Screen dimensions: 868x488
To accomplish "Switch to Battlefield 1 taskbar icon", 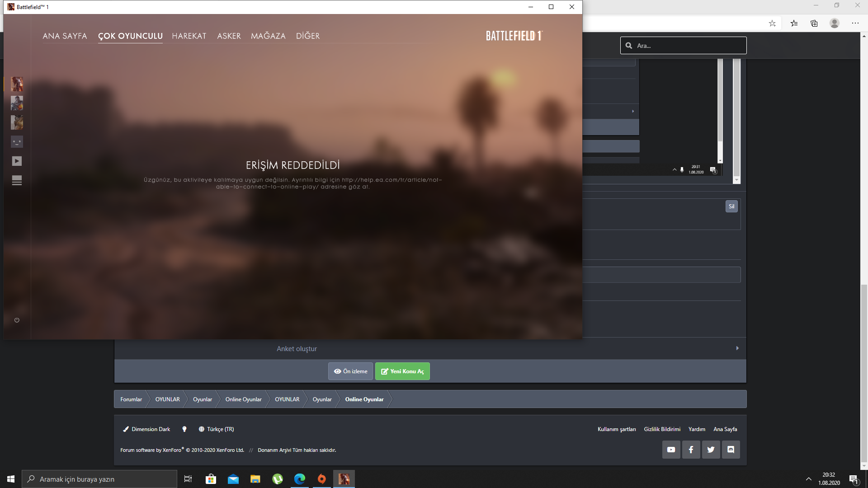I will (344, 479).
